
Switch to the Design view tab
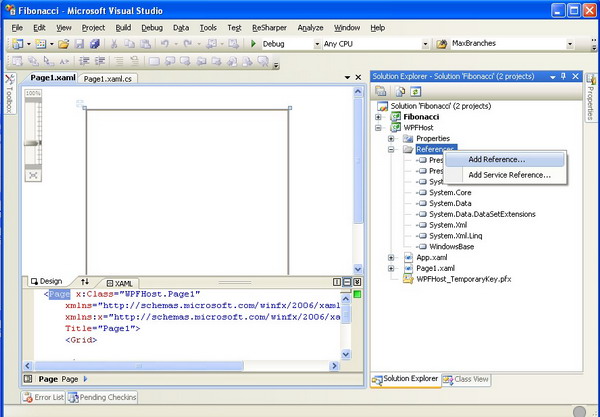click(46, 282)
